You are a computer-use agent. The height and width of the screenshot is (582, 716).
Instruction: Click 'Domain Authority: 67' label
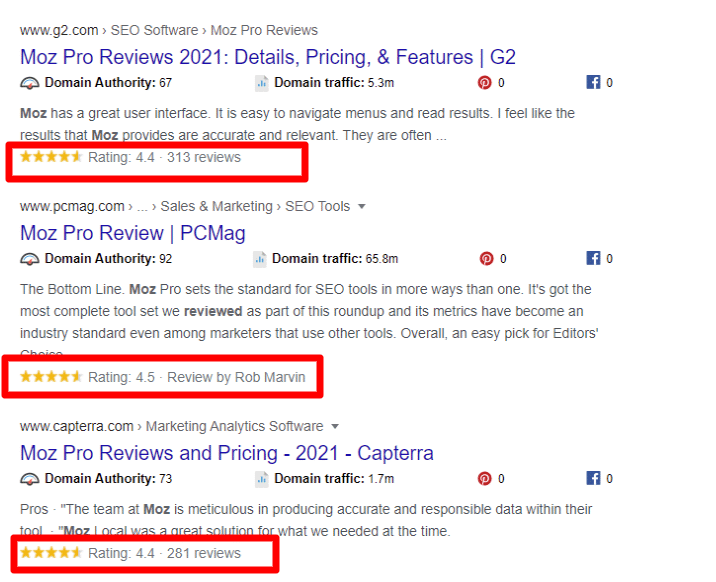click(x=108, y=83)
